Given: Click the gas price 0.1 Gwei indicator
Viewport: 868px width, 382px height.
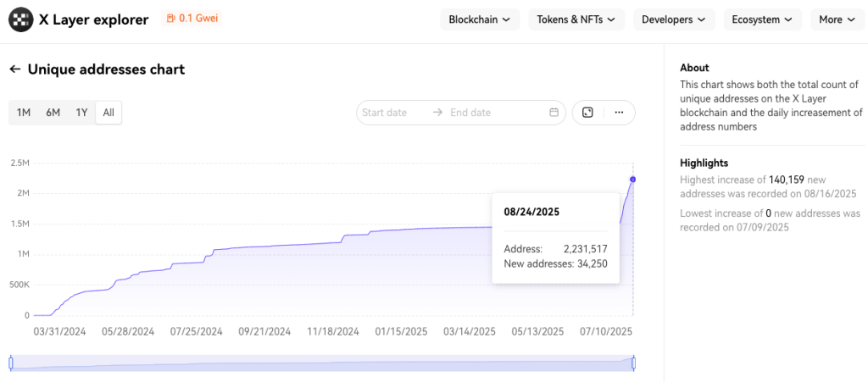Looking at the screenshot, I should pos(192,19).
